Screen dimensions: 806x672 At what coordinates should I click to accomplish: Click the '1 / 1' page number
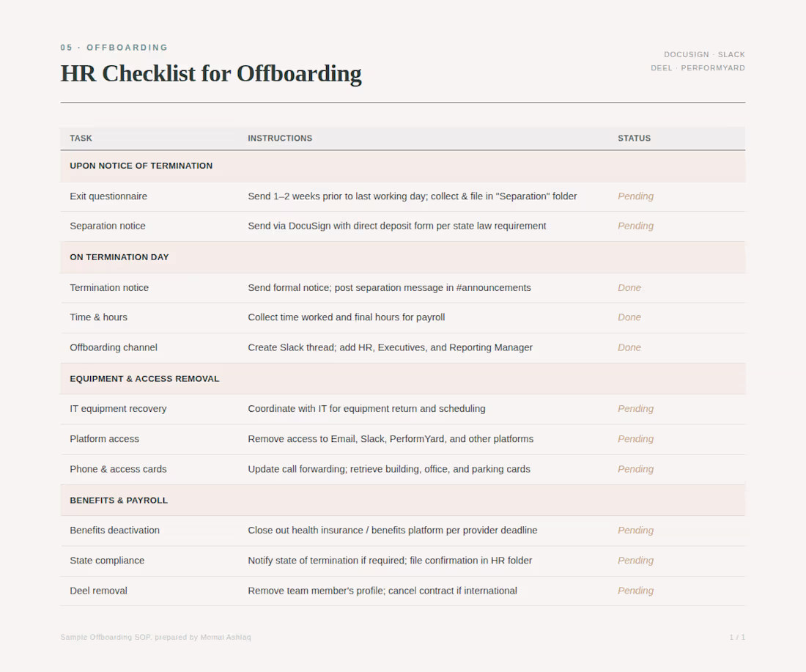737,638
